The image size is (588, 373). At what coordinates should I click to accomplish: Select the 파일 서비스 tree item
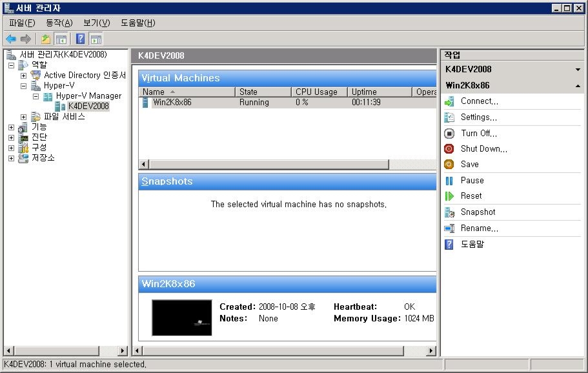pyautogui.click(x=64, y=117)
